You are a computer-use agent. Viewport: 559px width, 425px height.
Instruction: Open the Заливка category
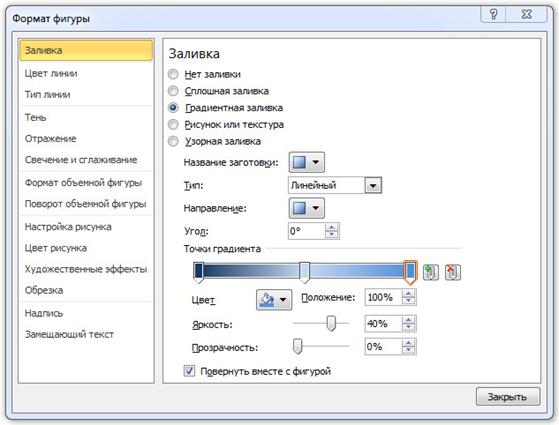(x=86, y=50)
